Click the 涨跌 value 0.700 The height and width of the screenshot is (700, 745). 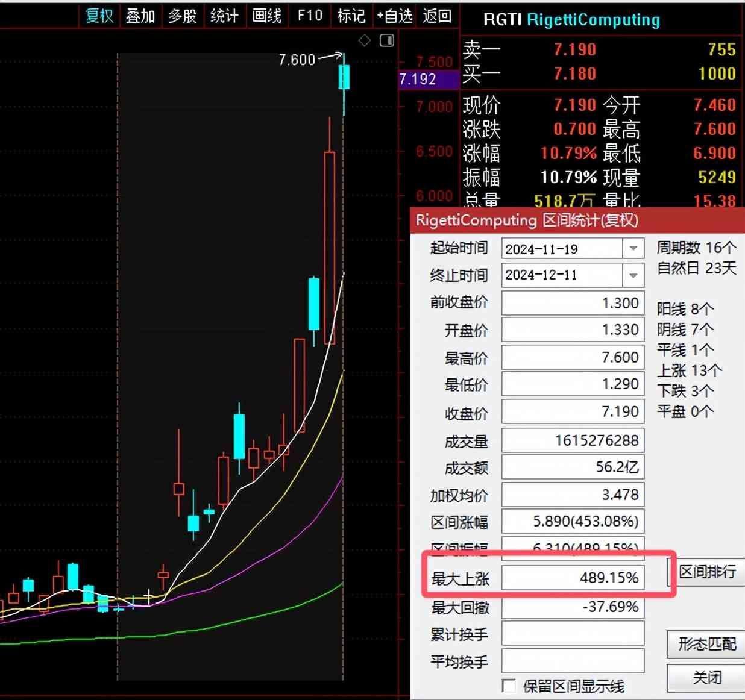[x=575, y=129]
